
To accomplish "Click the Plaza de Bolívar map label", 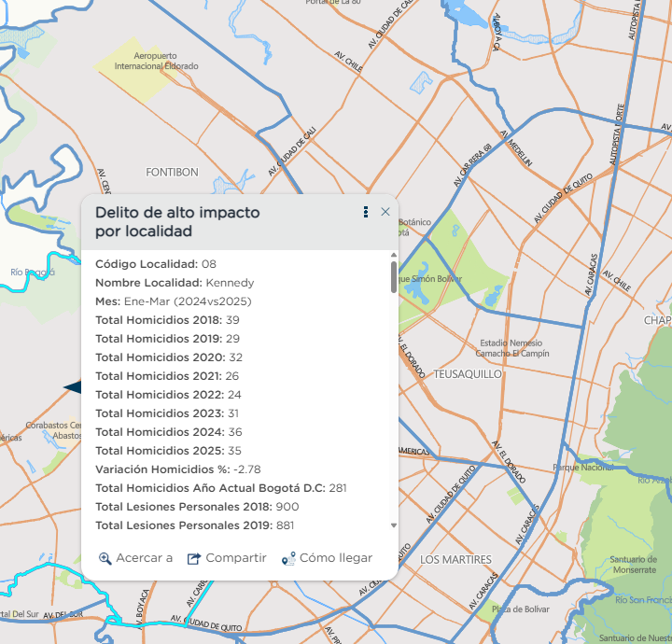I will coord(517,609).
